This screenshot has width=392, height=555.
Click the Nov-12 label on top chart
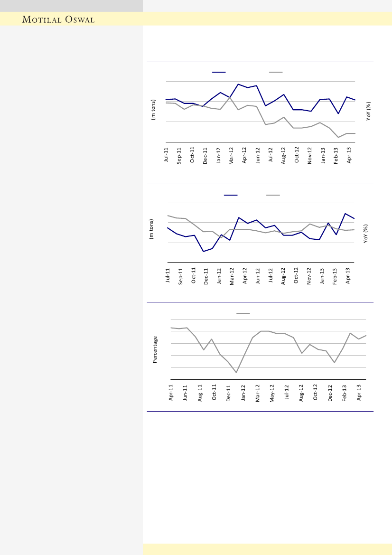309,156
